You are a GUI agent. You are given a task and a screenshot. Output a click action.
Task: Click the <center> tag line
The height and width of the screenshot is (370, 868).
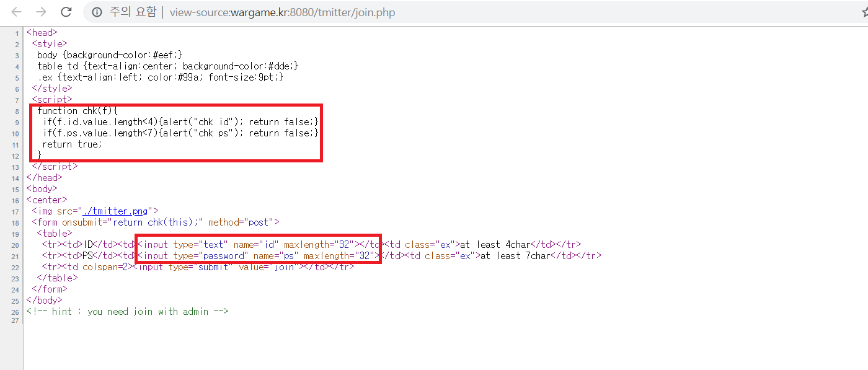47,200
